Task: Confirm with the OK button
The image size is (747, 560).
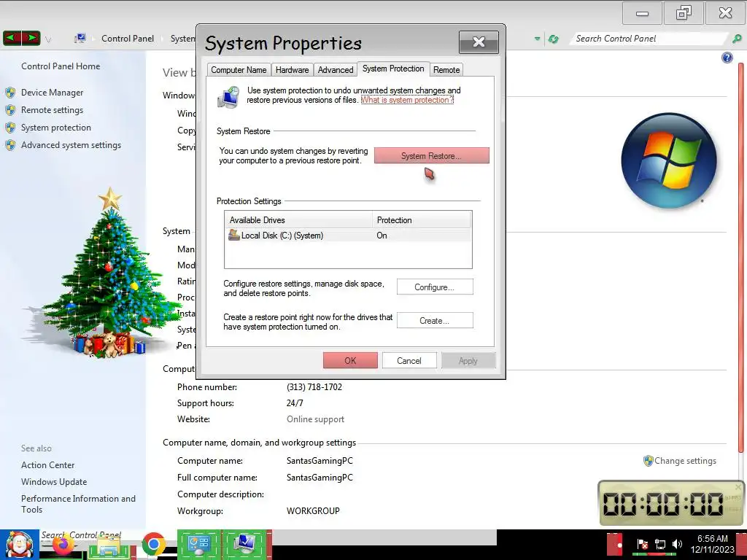Action: (x=350, y=360)
